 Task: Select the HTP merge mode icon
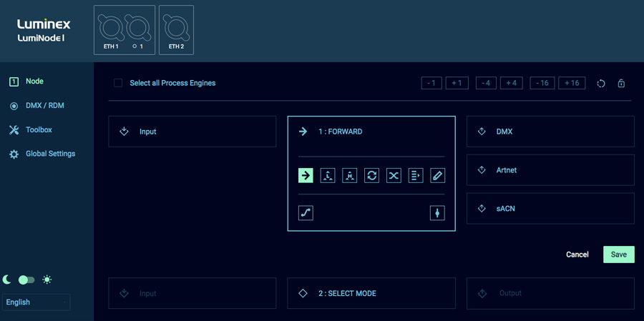click(350, 175)
